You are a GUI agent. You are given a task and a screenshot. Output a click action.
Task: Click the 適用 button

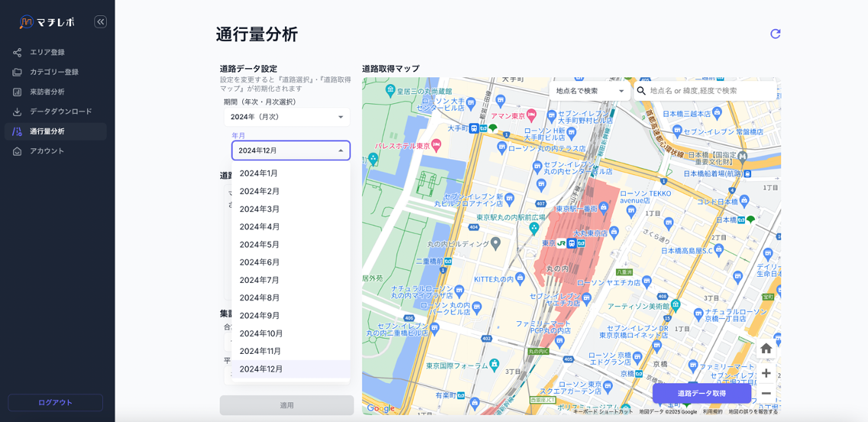click(287, 405)
